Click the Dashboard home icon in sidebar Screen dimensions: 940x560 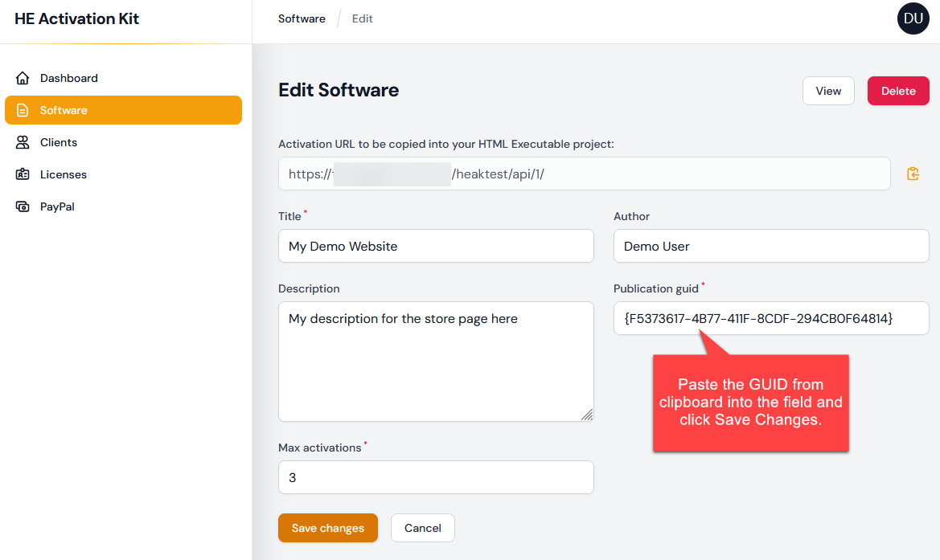[x=23, y=78]
